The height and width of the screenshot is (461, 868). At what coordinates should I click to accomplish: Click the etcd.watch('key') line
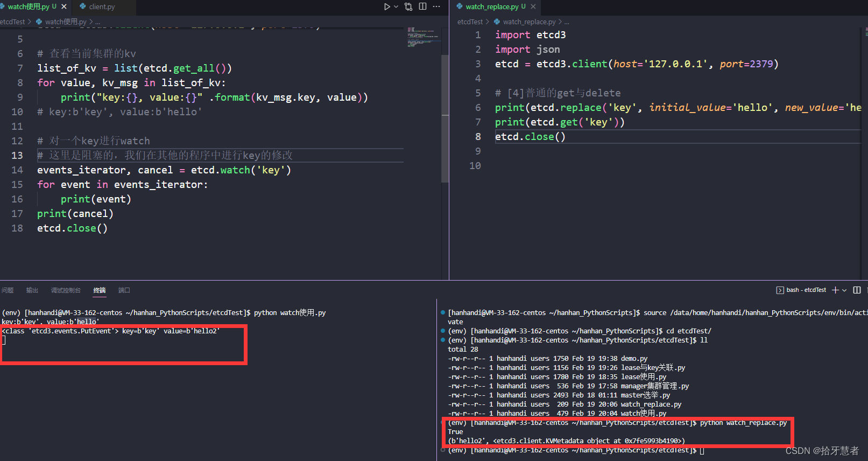pos(164,170)
